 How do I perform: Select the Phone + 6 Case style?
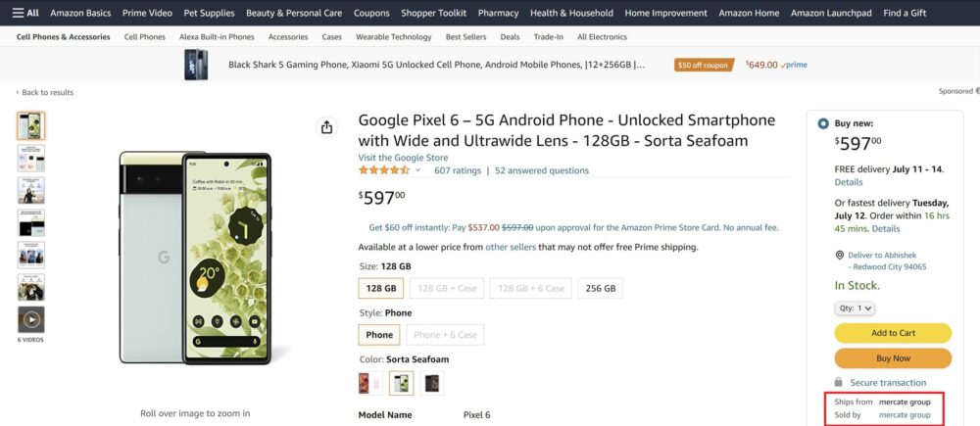445,334
